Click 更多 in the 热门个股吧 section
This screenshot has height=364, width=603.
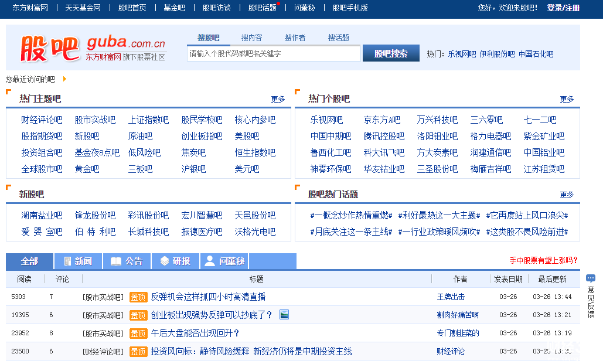pos(567,99)
